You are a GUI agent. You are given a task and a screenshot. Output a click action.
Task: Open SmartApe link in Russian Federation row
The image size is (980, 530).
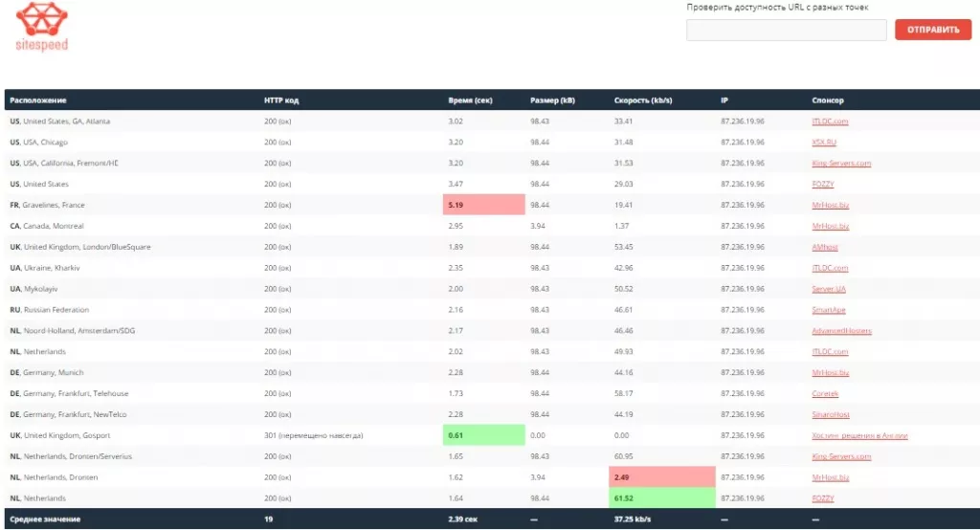[x=829, y=310]
